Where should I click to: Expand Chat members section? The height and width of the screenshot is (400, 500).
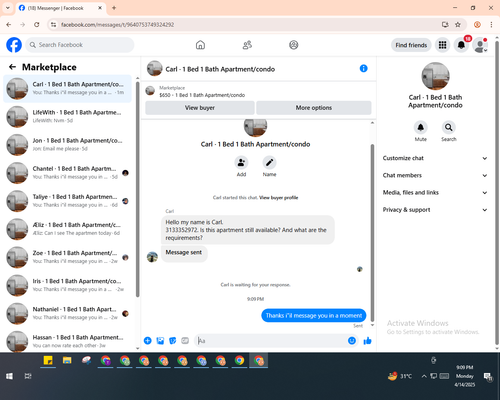point(435,175)
